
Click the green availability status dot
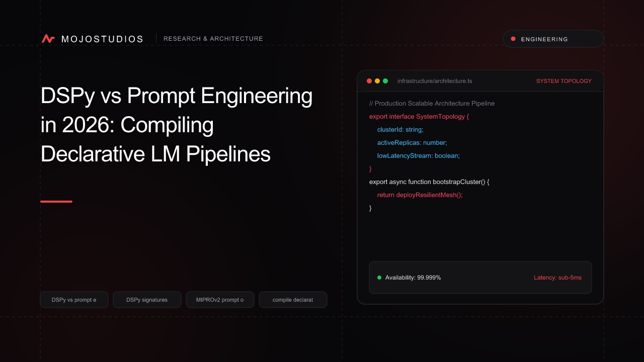point(379,278)
